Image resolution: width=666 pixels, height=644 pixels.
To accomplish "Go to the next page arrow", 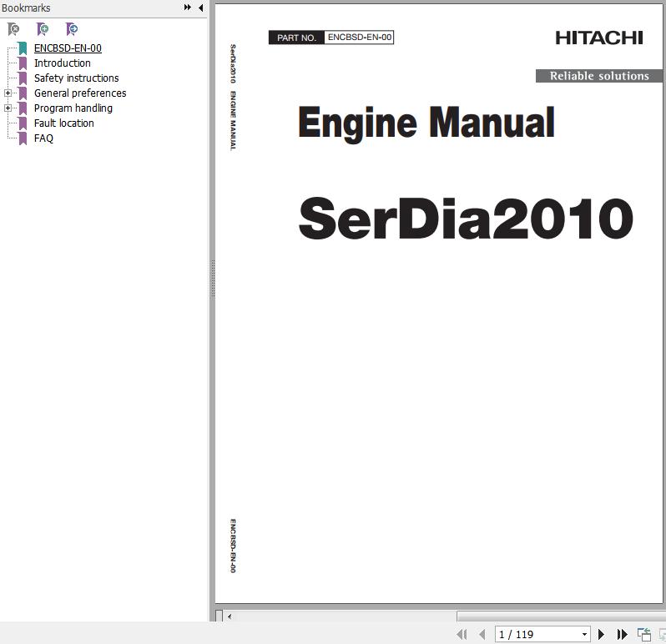I will click(601, 635).
